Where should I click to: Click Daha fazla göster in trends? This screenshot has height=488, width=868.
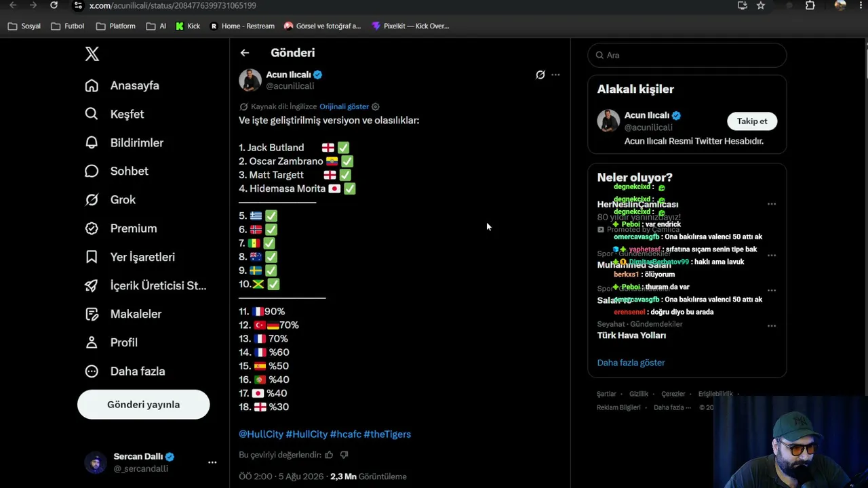pos(631,363)
